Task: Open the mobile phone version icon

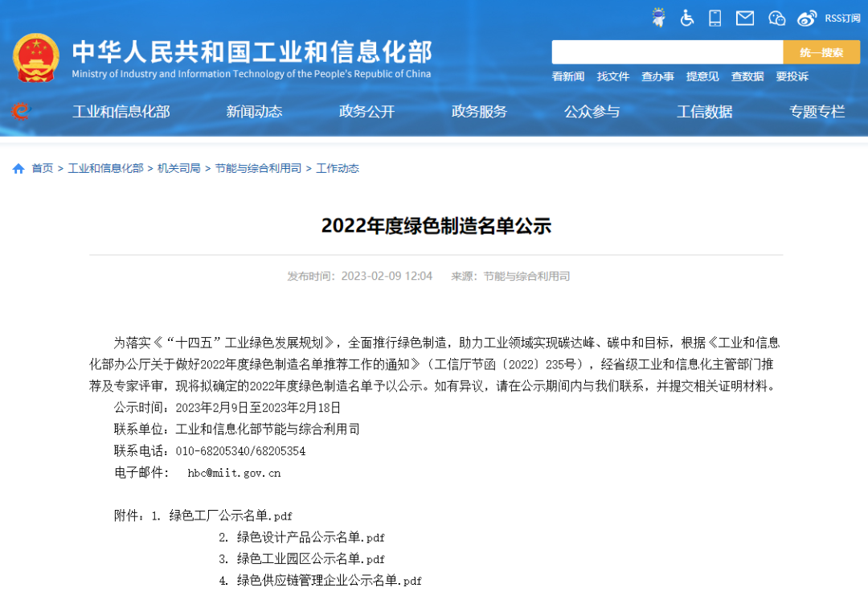Action: click(x=714, y=16)
